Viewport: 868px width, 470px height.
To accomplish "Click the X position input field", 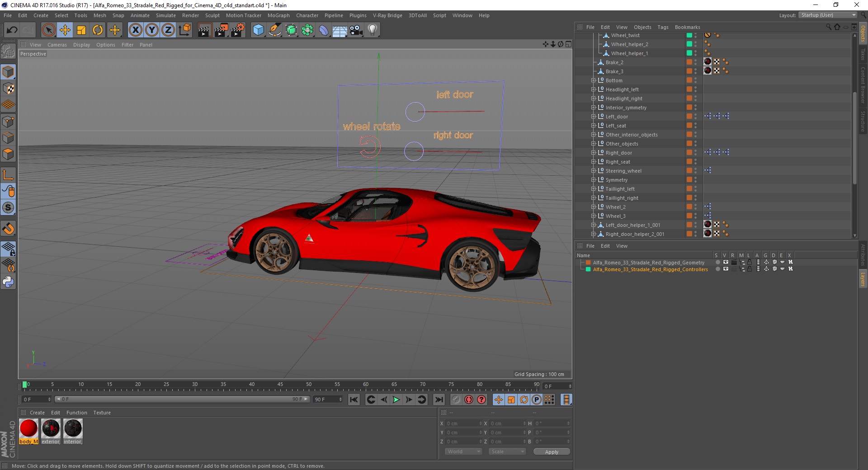I will point(464,423).
